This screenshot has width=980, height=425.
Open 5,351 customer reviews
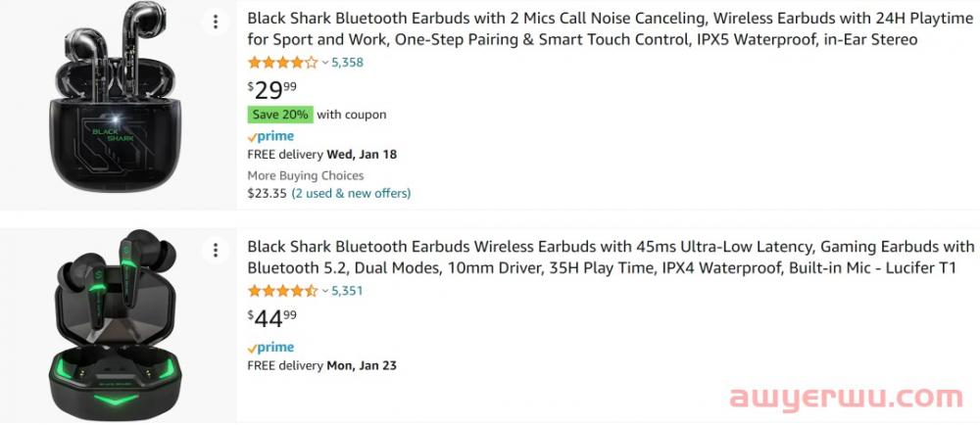(x=348, y=291)
